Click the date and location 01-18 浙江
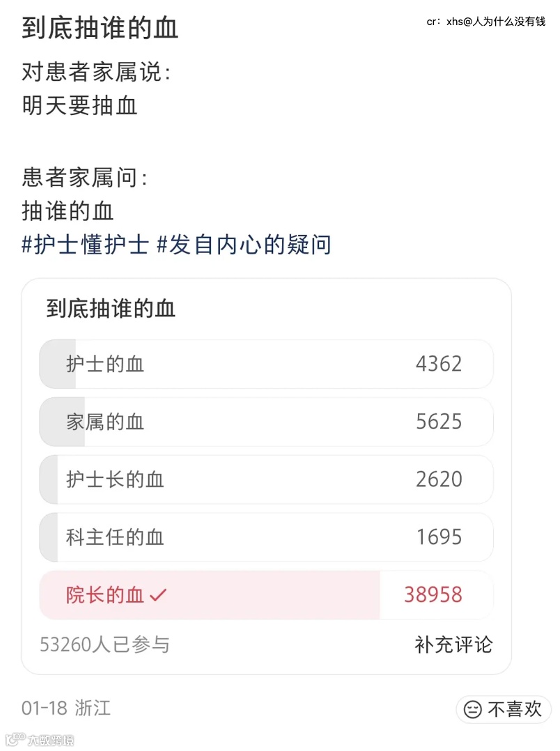 [66, 709]
